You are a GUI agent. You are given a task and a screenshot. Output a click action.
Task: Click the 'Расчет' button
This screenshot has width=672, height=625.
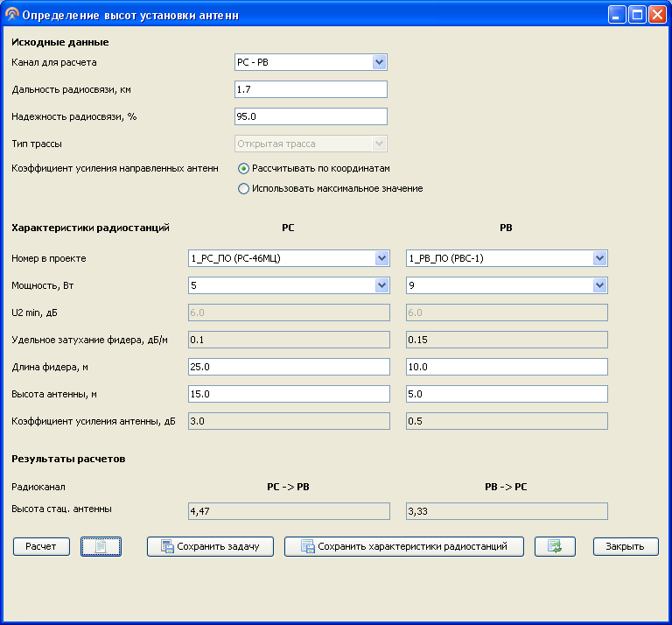pyautogui.click(x=41, y=546)
